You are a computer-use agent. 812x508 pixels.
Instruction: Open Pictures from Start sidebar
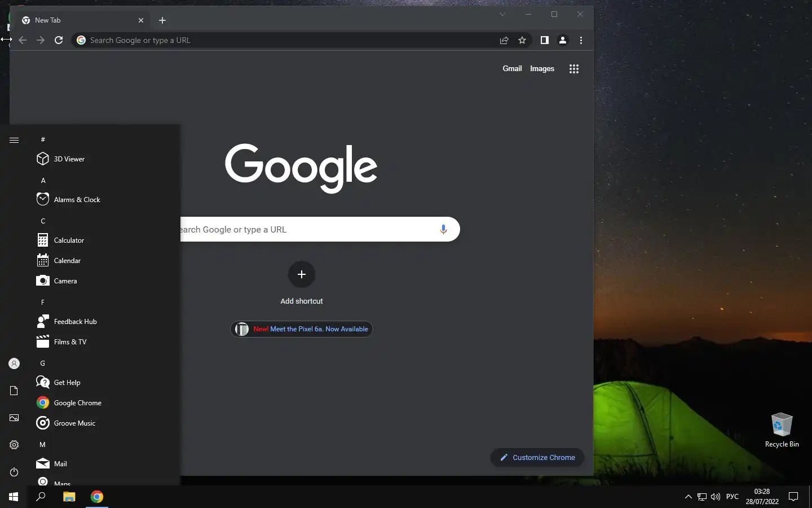coord(14,418)
